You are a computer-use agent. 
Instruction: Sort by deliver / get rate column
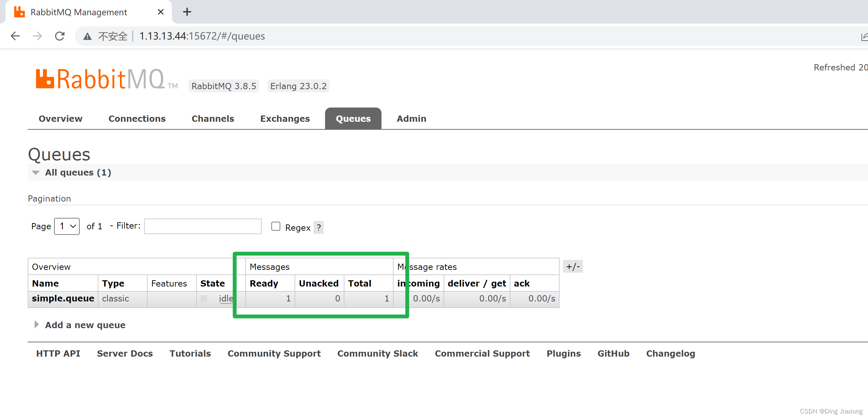point(477,283)
